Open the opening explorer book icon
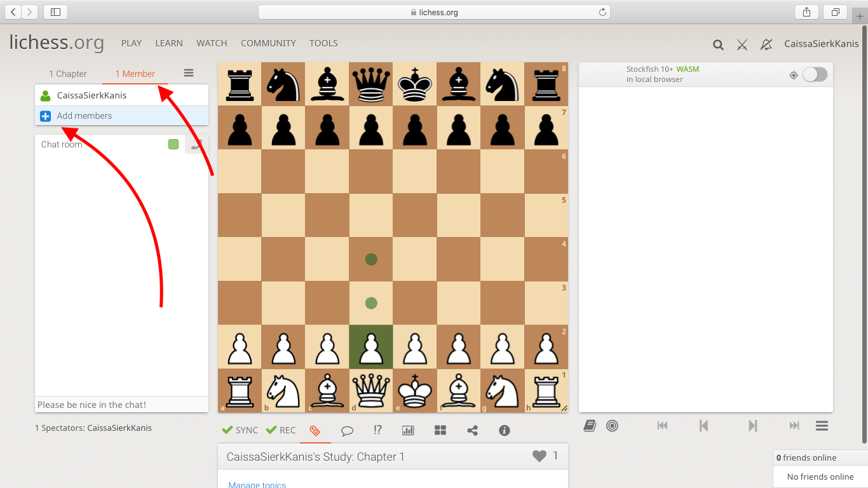The image size is (868, 488). click(x=590, y=426)
